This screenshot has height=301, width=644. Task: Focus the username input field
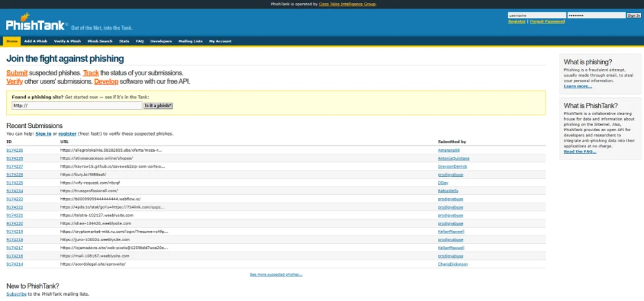click(x=536, y=15)
